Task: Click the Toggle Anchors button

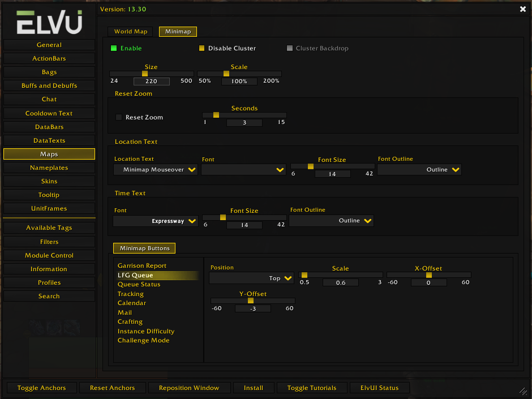Action: pyautogui.click(x=41, y=388)
